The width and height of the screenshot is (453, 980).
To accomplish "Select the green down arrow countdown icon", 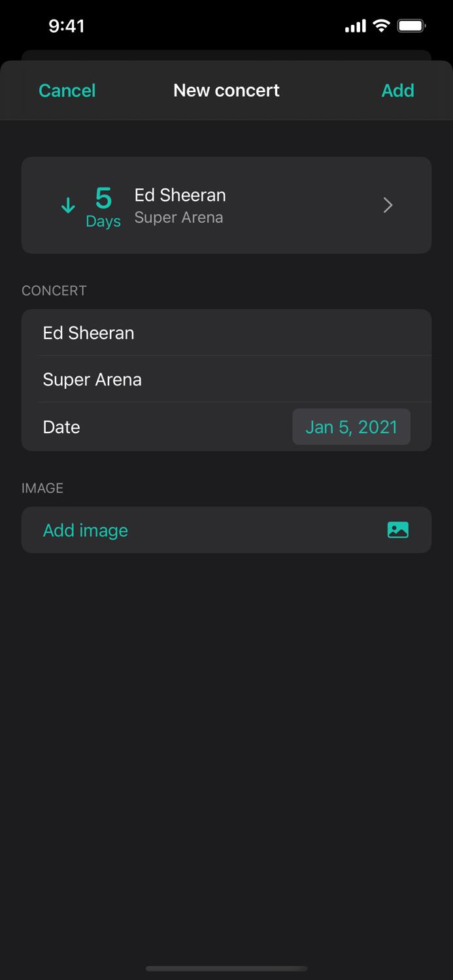I will [68, 204].
